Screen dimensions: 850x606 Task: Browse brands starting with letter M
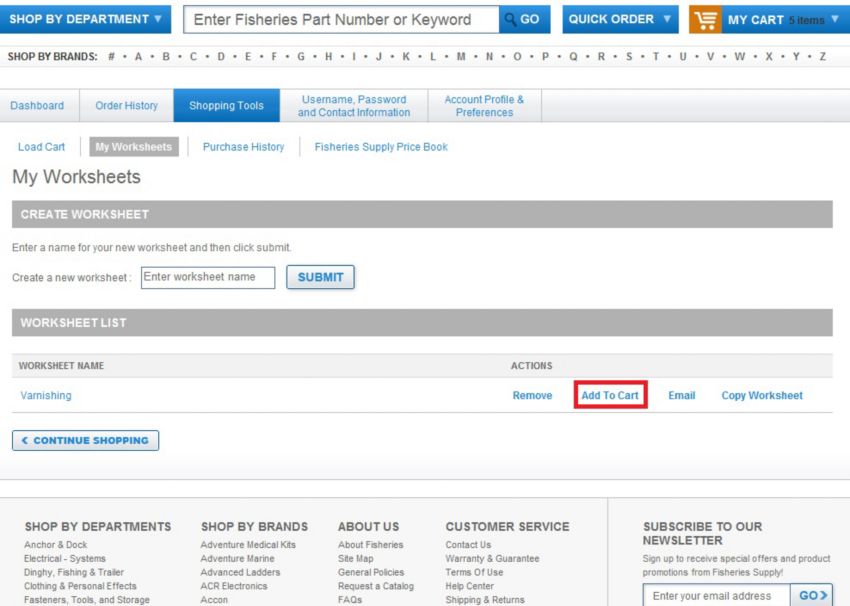tap(461, 56)
